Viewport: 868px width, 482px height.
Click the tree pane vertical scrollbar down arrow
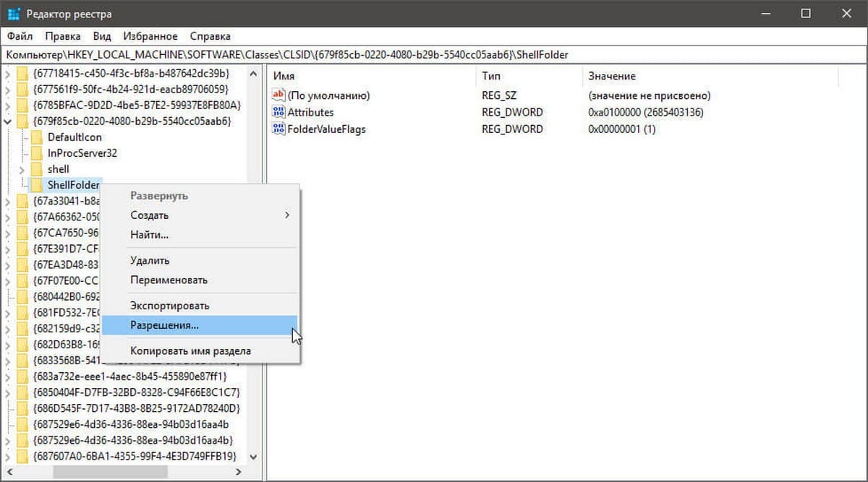[252, 456]
